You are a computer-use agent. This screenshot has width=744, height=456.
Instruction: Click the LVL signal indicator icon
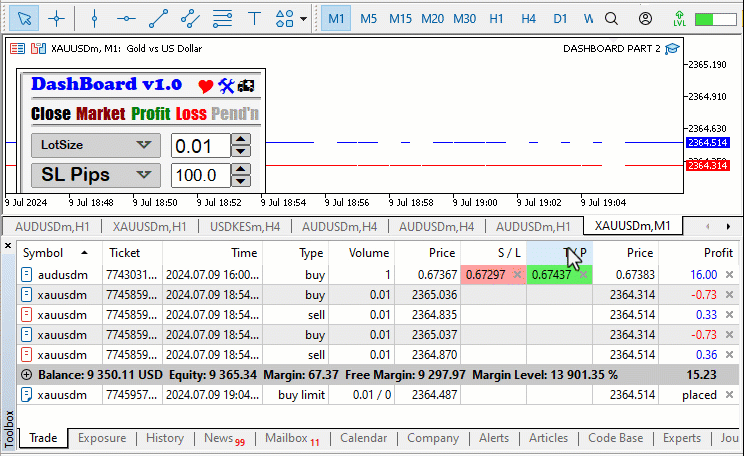point(679,19)
